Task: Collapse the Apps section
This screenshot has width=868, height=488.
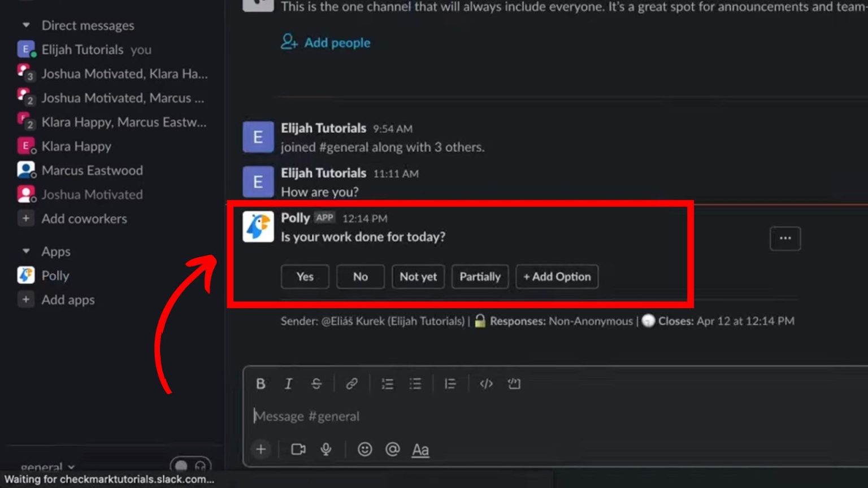Action: coord(25,251)
